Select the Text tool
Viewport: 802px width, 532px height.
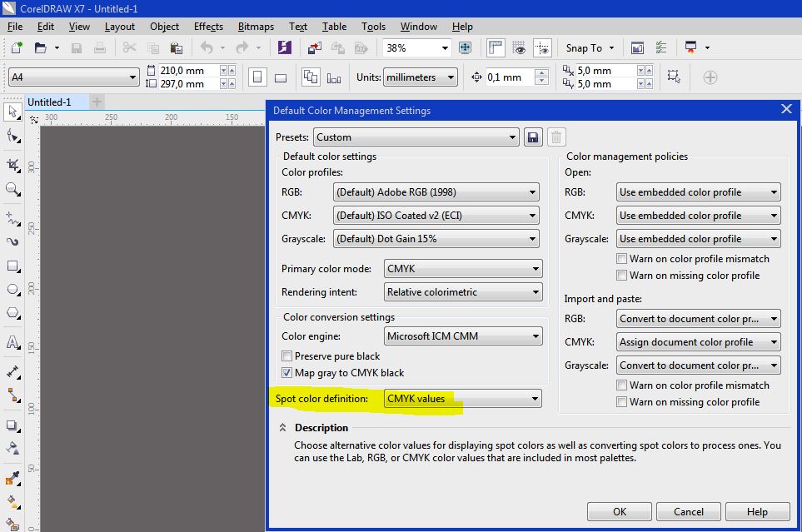pyautogui.click(x=12, y=342)
